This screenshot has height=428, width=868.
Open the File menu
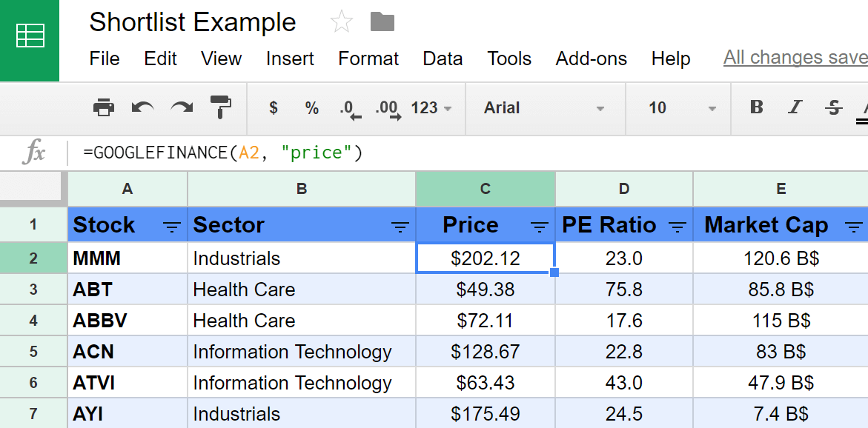(105, 58)
